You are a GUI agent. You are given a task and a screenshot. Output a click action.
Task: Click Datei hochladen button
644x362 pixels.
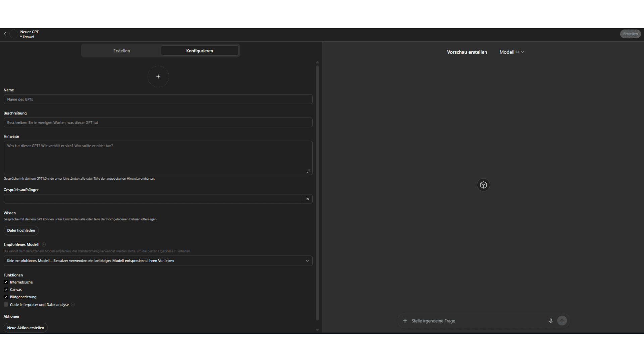coord(21,230)
